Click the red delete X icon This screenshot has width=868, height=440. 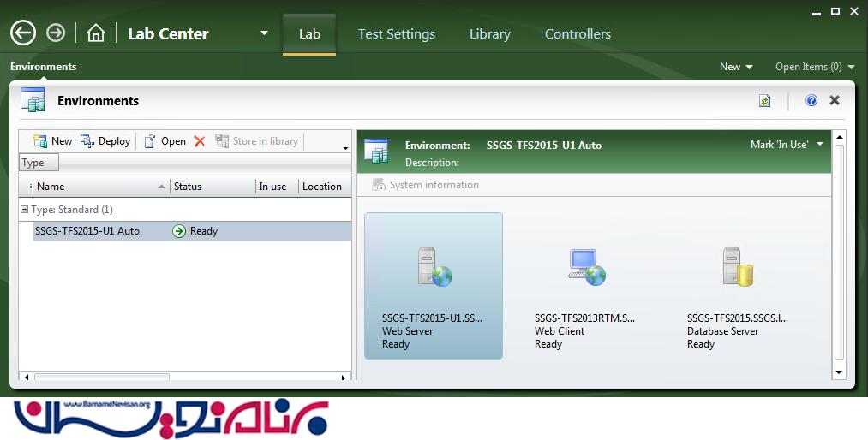point(200,141)
